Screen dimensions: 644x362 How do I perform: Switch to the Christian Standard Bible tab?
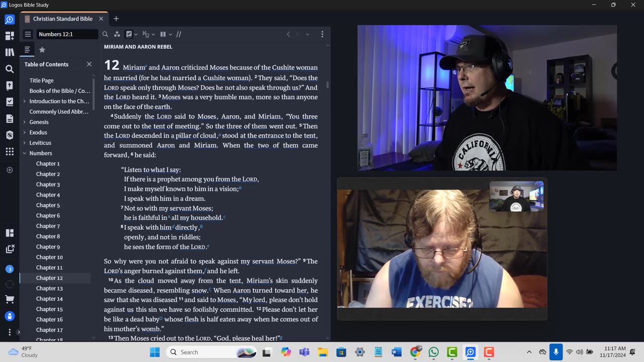(x=63, y=19)
